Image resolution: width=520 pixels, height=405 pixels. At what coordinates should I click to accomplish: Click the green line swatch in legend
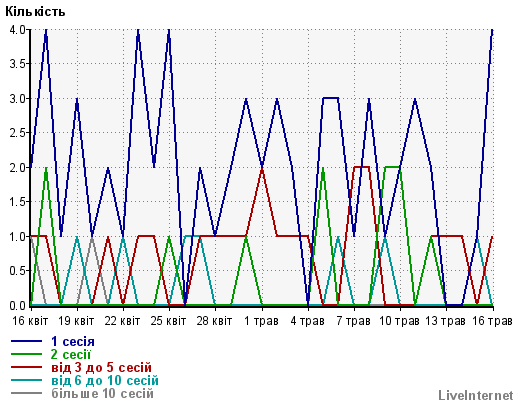click(x=26, y=354)
